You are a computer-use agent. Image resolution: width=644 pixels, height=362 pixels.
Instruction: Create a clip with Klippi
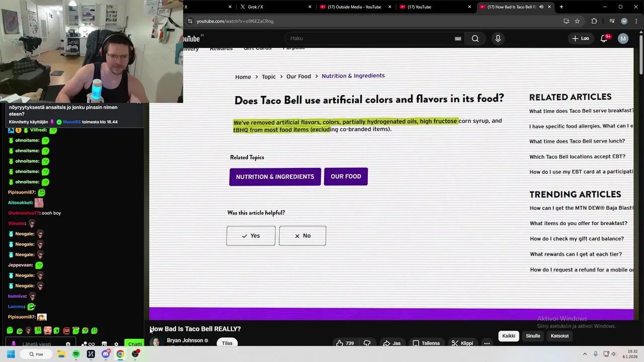tap(462, 343)
